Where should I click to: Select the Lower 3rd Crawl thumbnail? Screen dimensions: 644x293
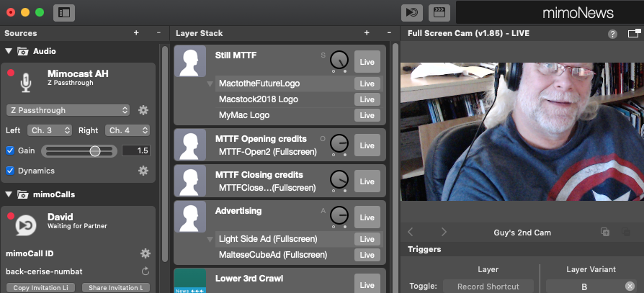point(189,281)
